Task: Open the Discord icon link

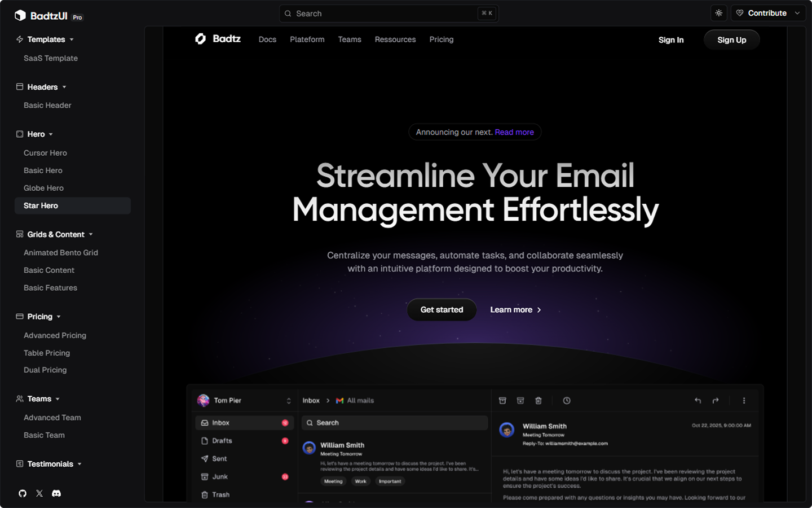Action: [x=56, y=493]
